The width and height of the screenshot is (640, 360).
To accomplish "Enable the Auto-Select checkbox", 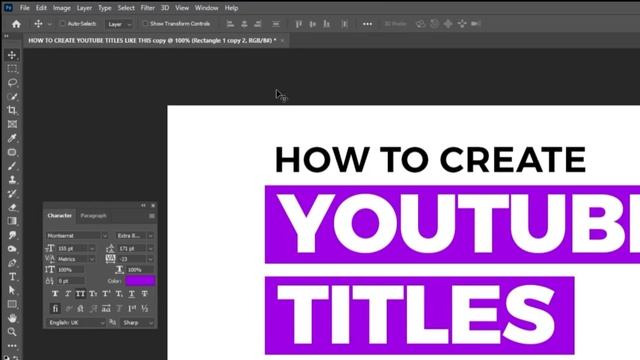I will [62, 24].
